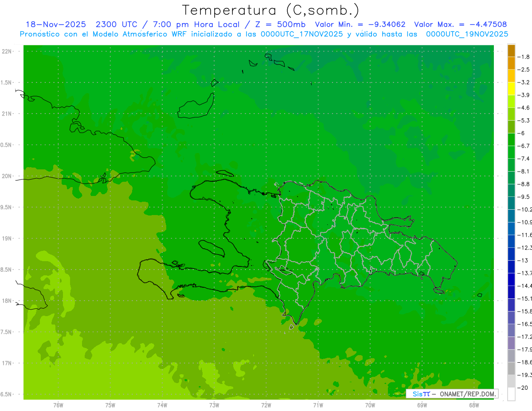Click lime legend swatch between -3.9 and -4.6
532x411 pixels.
pos(511,101)
